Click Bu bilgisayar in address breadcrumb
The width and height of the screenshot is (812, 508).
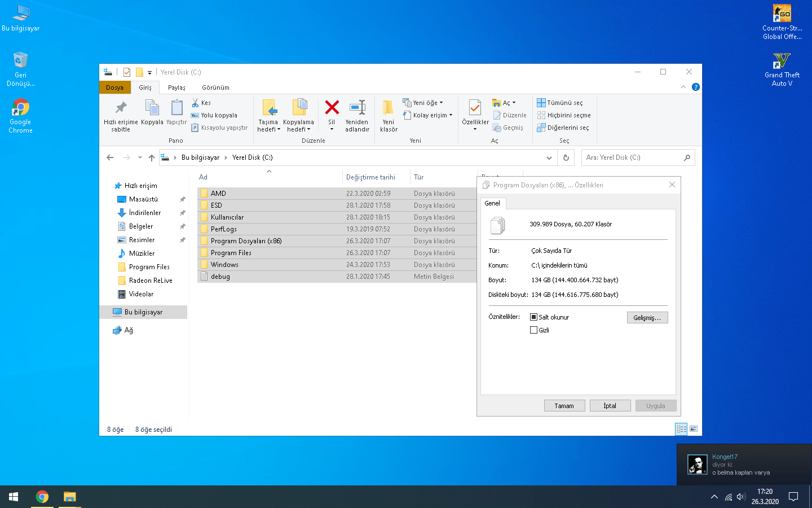[200, 157]
